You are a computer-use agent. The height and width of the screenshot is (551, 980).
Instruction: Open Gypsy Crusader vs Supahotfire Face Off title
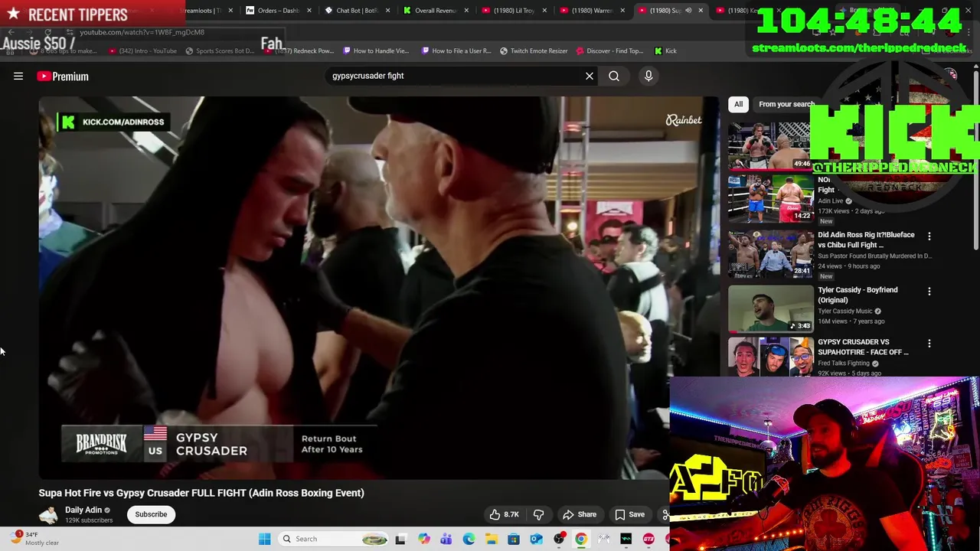point(863,347)
